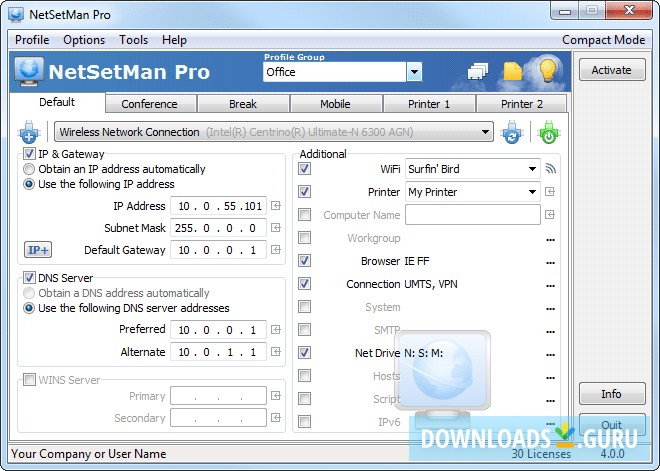Click the get current icon next to Default Gateway
This screenshot has height=471, width=660.
(x=276, y=250)
